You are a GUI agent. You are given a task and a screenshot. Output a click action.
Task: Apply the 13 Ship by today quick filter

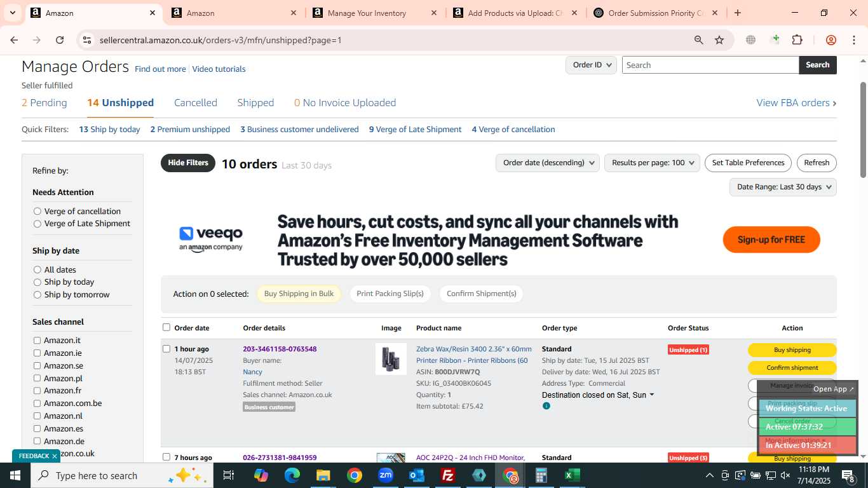click(x=109, y=129)
